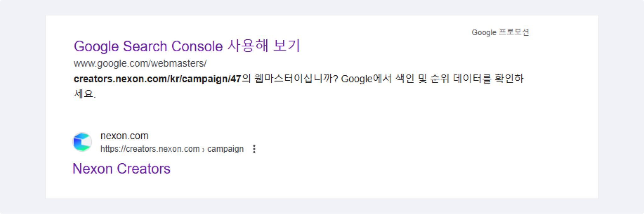Open the Google Search Console 사용해 보기 link
644x214 pixels.
coord(187,46)
